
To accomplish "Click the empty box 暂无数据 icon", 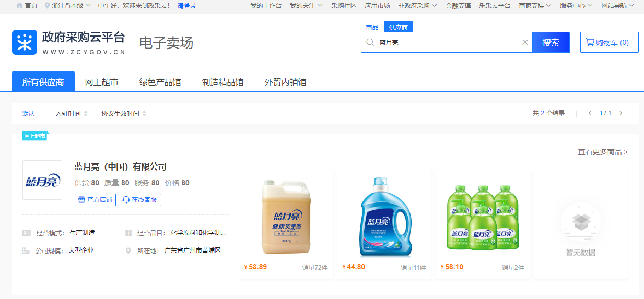I will (x=580, y=223).
